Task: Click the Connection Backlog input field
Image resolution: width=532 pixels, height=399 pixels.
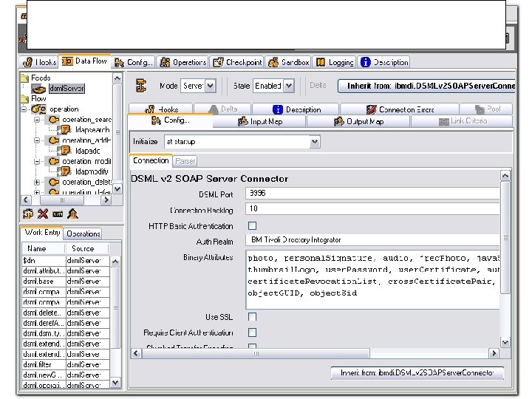Action: [372, 209]
